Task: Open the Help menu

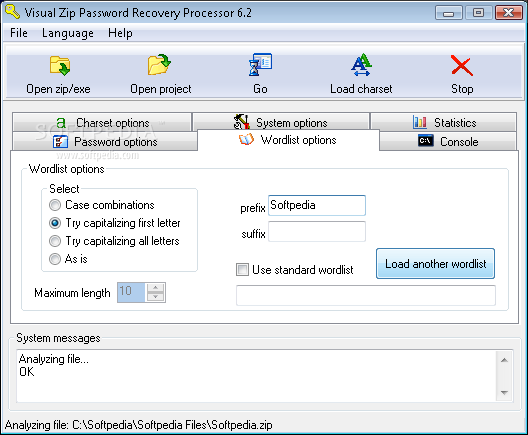Action: pyautogui.click(x=120, y=33)
